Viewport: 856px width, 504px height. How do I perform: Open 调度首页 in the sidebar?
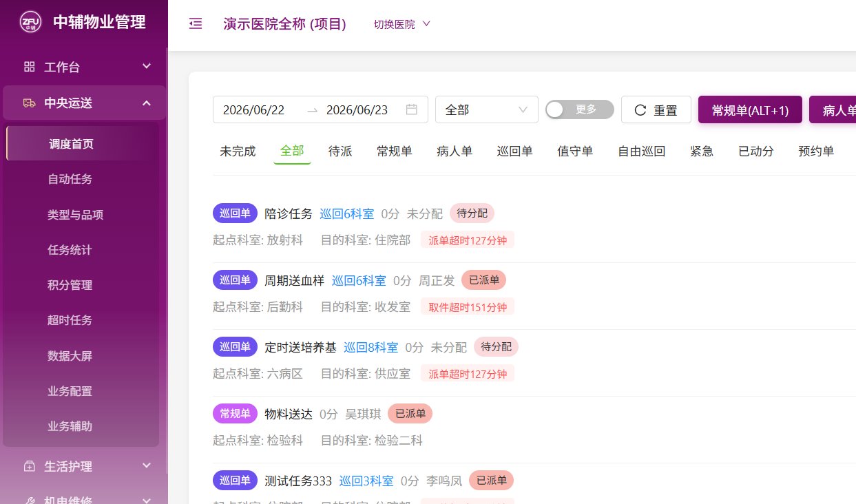pos(83,144)
